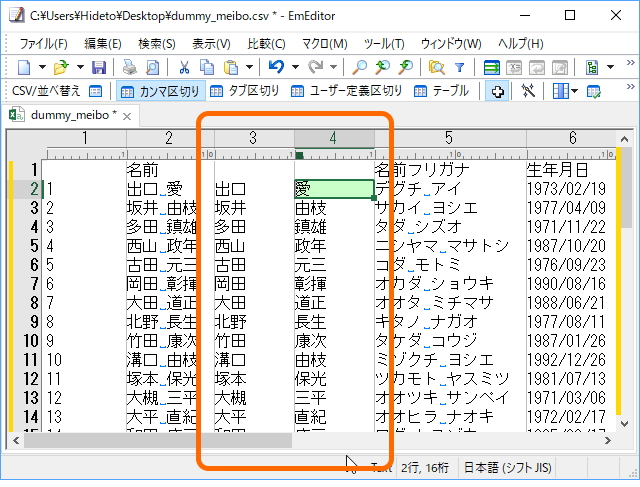Image resolution: width=640 pixels, height=487 pixels.
Task: Toggle Wrap by Characters icon
Action: click(514, 67)
